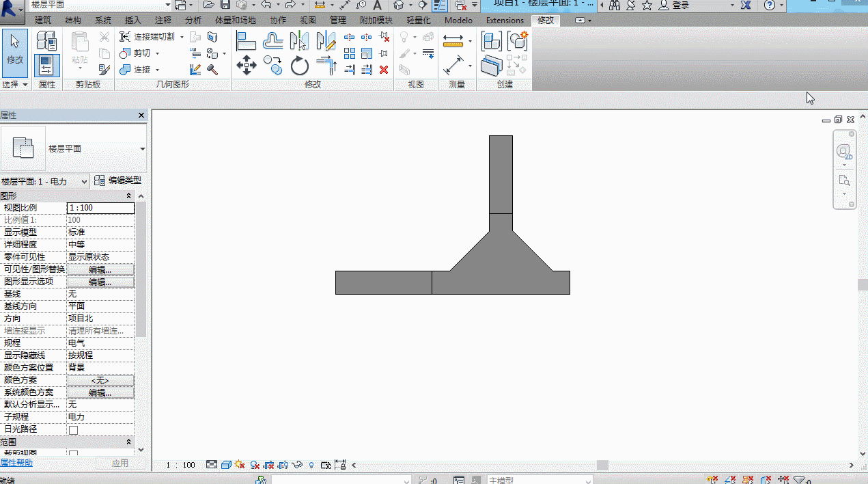This screenshot has width=868, height=484.
Task: Open the 视图 ribbon tab
Action: 308,21
